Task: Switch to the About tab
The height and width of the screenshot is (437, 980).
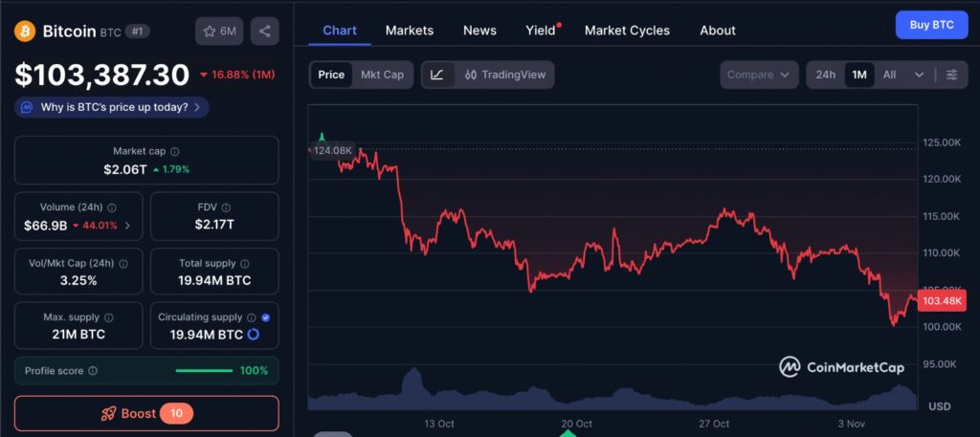Action: (718, 31)
